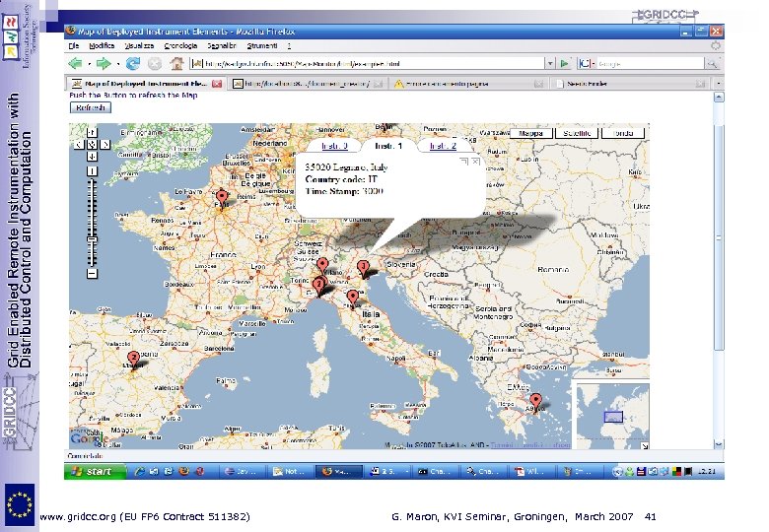Reload the page with the blue refresh icon

tap(133, 63)
